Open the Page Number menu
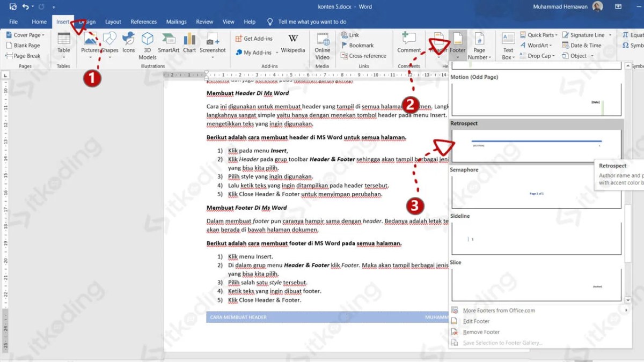Image resolution: width=644 pixels, height=362 pixels. click(479, 45)
